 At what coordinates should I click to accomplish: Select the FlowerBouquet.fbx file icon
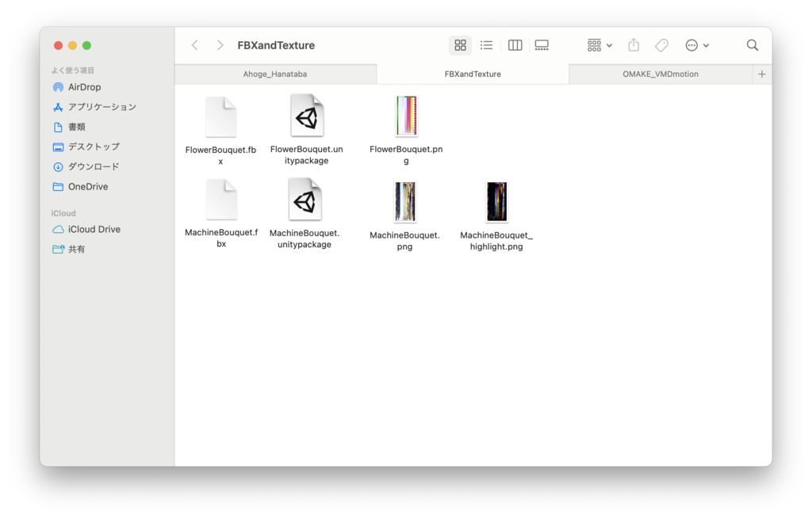click(x=221, y=117)
